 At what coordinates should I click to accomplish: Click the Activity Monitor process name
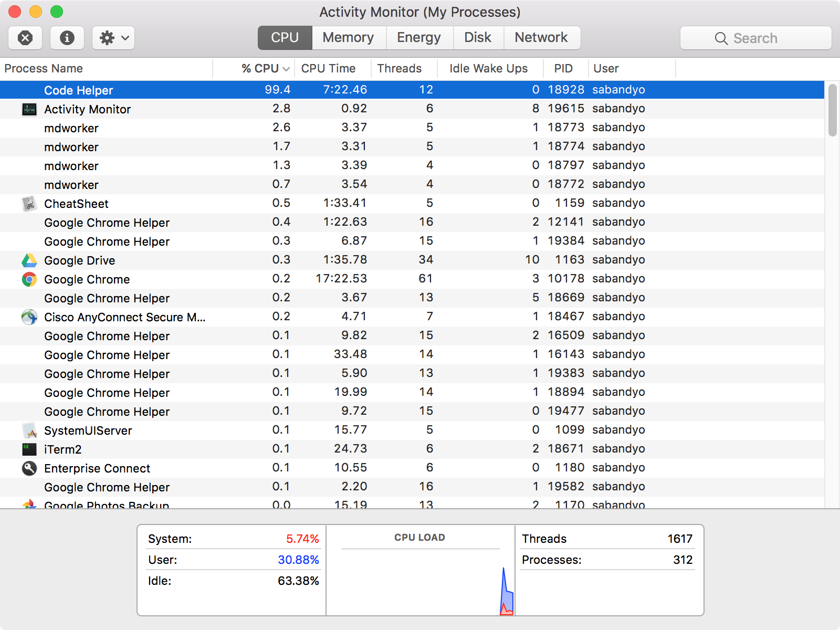click(88, 109)
